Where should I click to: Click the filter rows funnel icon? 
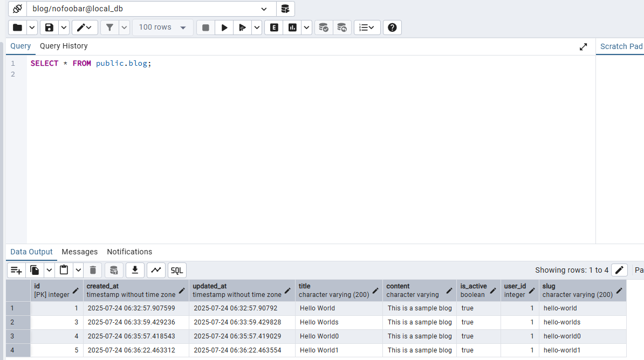click(x=109, y=27)
